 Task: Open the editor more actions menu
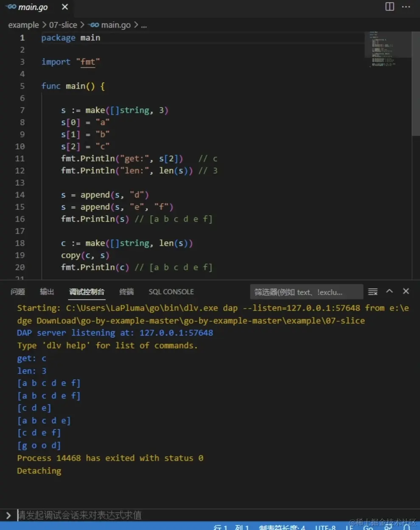point(406,6)
